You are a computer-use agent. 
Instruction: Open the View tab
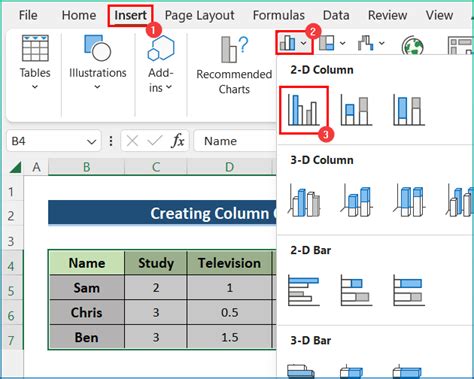pos(439,15)
